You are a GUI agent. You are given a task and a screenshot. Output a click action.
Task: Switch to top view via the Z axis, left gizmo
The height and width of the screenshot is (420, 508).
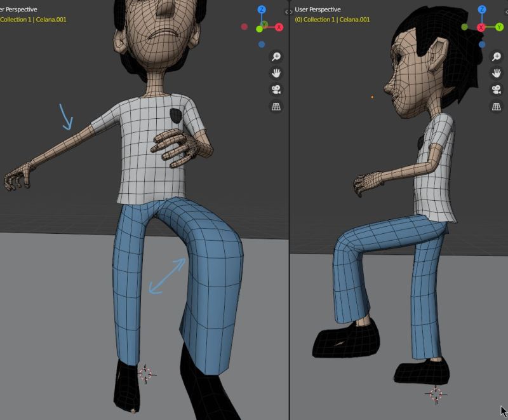point(262,10)
